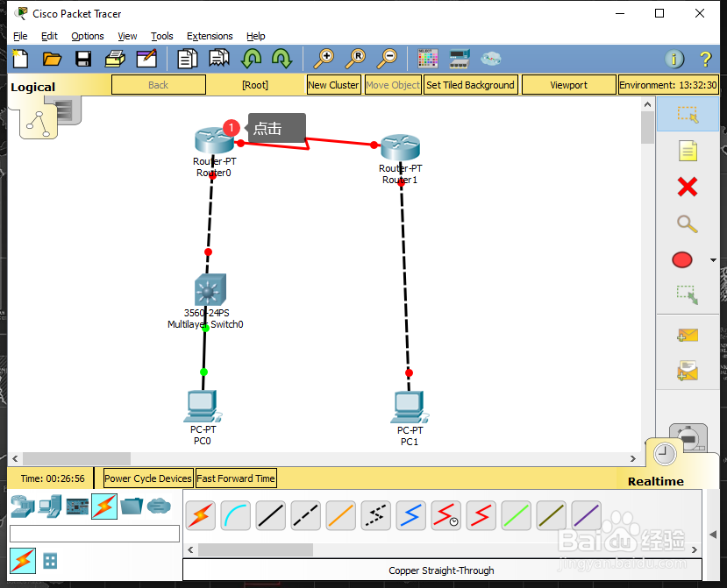The width and height of the screenshot is (727, 588).
Task: Click the Print icon
Action: coord(115,59)
